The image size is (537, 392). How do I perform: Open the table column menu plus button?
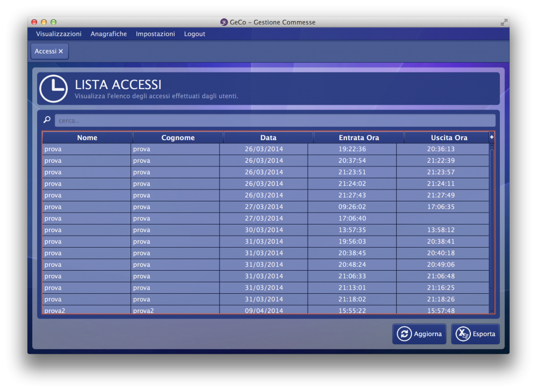(491, 137)
